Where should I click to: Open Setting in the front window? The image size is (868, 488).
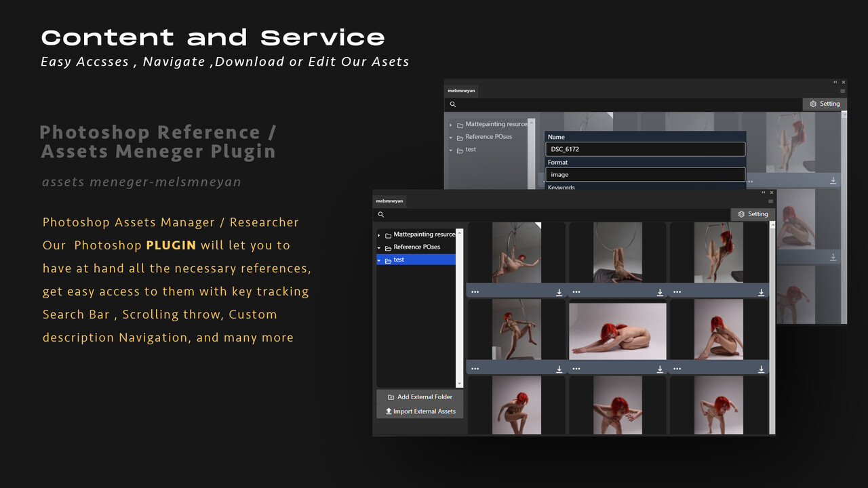[753, 214]
